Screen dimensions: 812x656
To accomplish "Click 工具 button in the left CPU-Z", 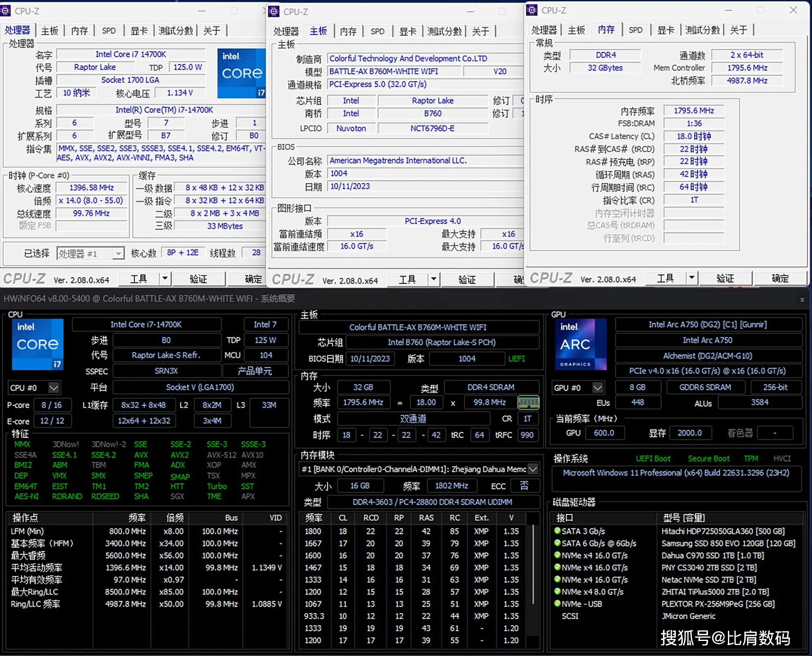I will pyautogui.click(x=139, y=279).
